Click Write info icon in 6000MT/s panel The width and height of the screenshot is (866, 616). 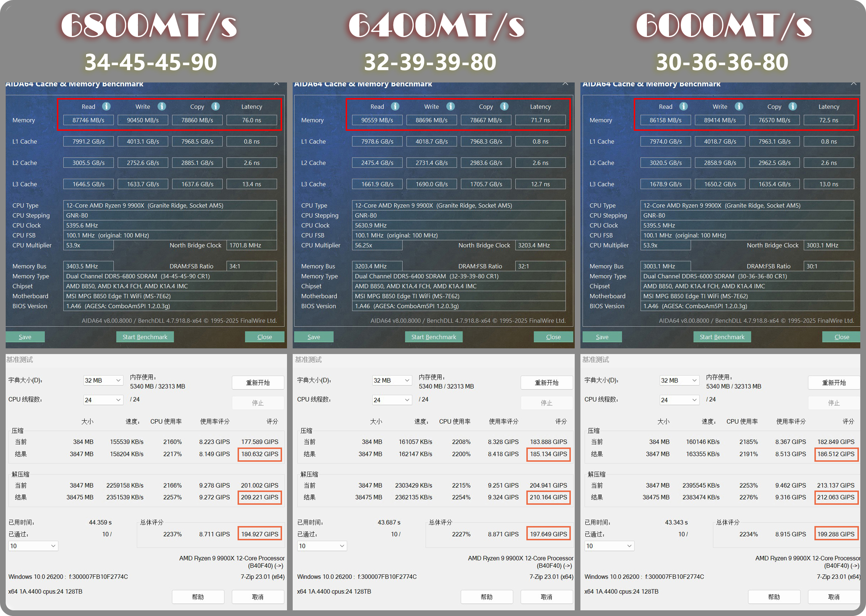point(739,106)
